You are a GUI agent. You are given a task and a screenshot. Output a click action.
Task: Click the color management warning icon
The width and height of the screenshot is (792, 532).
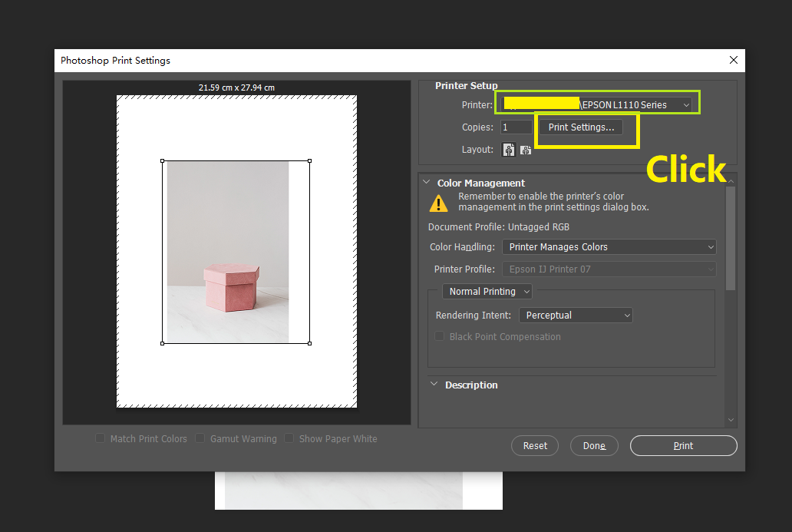pyautogui.click(x=438, y=203)
